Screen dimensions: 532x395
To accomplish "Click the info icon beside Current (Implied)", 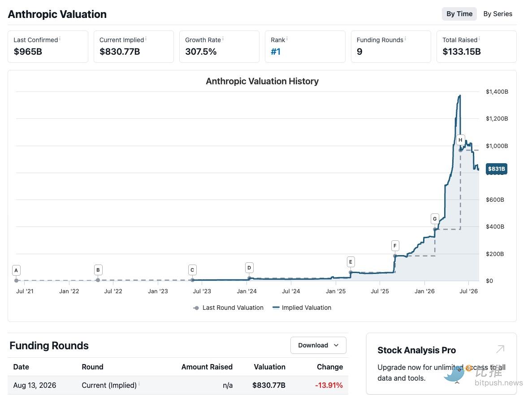I will pos(139,384).
